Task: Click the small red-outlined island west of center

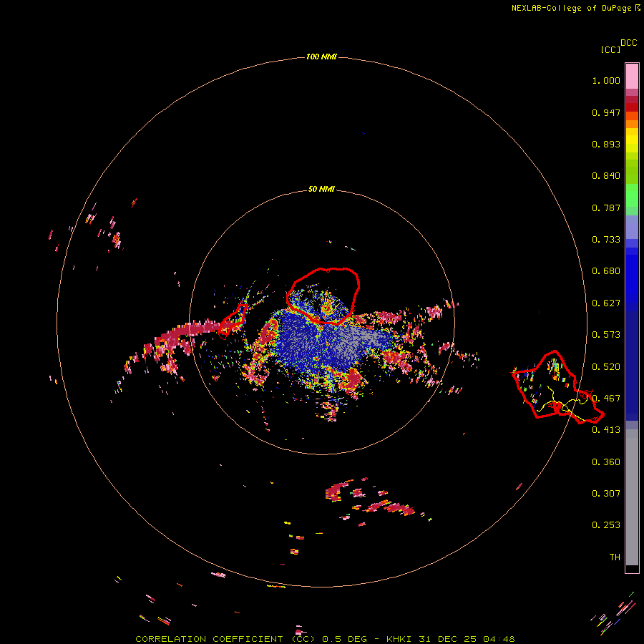Action: tap(233, 321)
